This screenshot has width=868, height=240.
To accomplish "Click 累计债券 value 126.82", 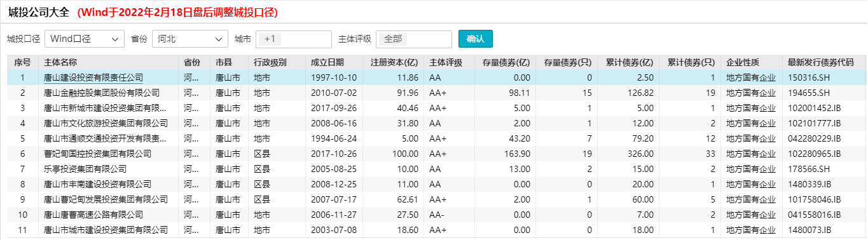I will 640,93.
